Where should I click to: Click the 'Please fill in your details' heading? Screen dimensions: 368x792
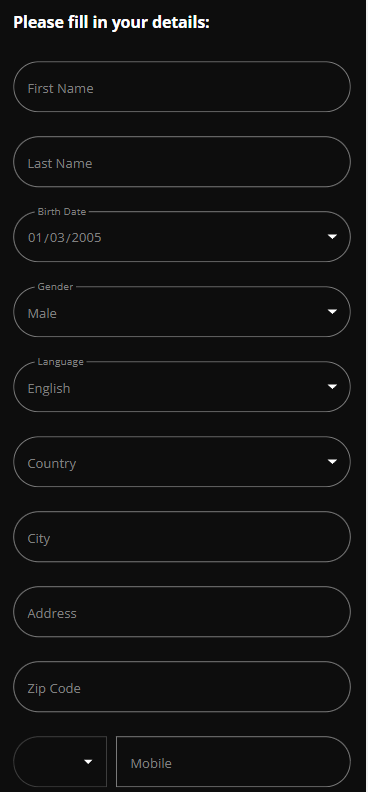111,23
